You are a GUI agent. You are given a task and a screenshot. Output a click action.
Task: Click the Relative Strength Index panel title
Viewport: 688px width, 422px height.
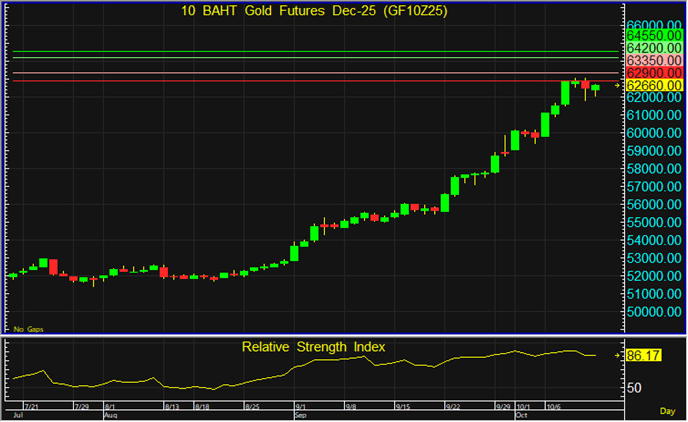[313, 347]
